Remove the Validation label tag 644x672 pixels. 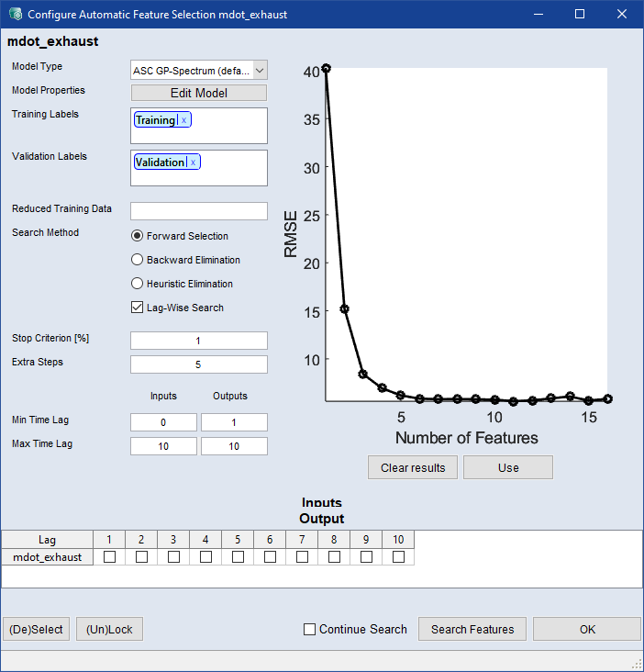tap(193, 162)
